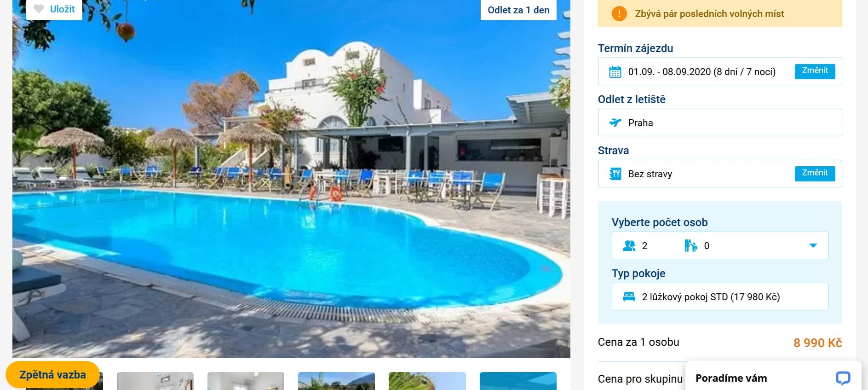Click the calendar icon in Termín zájezdu
This screenshot has height=390, width=868.
(615, 72)
